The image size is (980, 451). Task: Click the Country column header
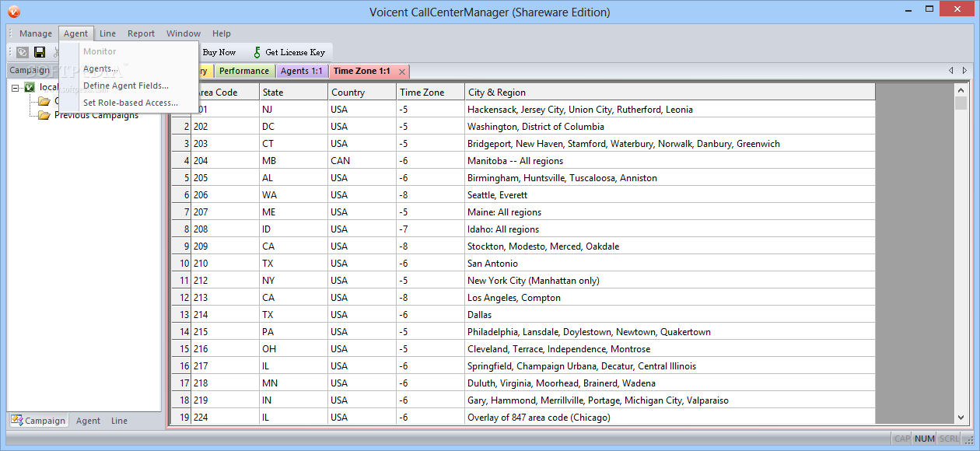pyautogui.click(x=362, y=92)
